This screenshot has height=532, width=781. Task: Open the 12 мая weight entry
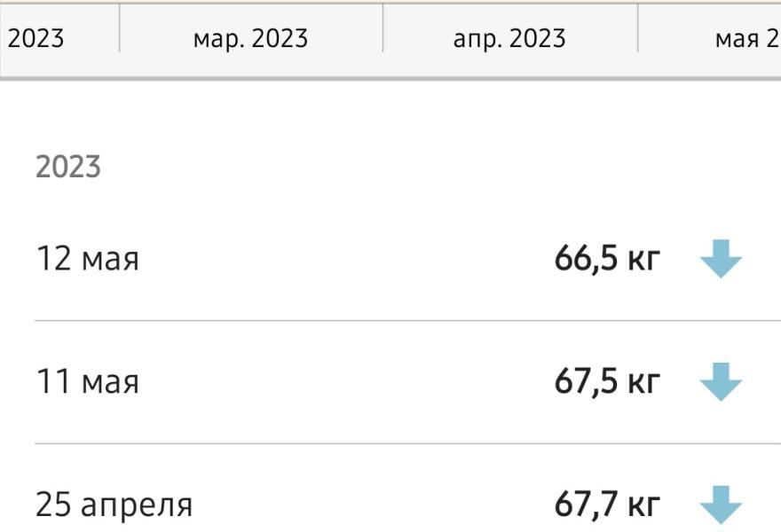407,259
